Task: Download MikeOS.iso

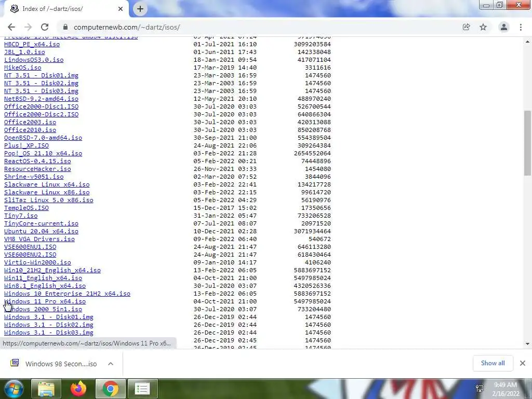Action: [x=23, y=68]
